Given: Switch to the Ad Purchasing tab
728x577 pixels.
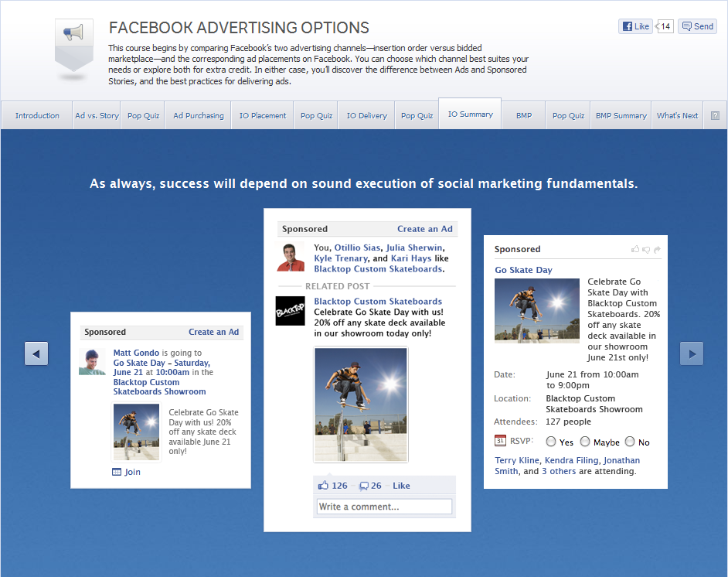Looking at the screenshot, I should coord(199,116).
